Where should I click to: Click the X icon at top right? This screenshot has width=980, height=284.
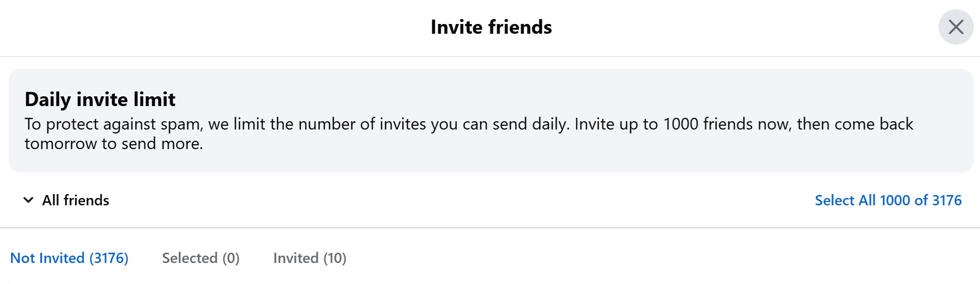(956, 27)
